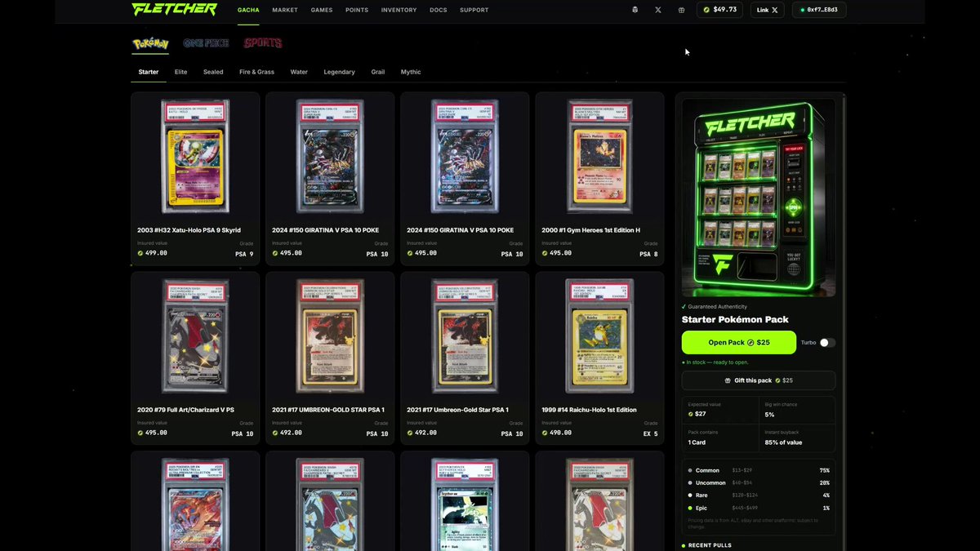Switch to the Elite tab
Screen dimensions: 980x551
pos(181,72)
